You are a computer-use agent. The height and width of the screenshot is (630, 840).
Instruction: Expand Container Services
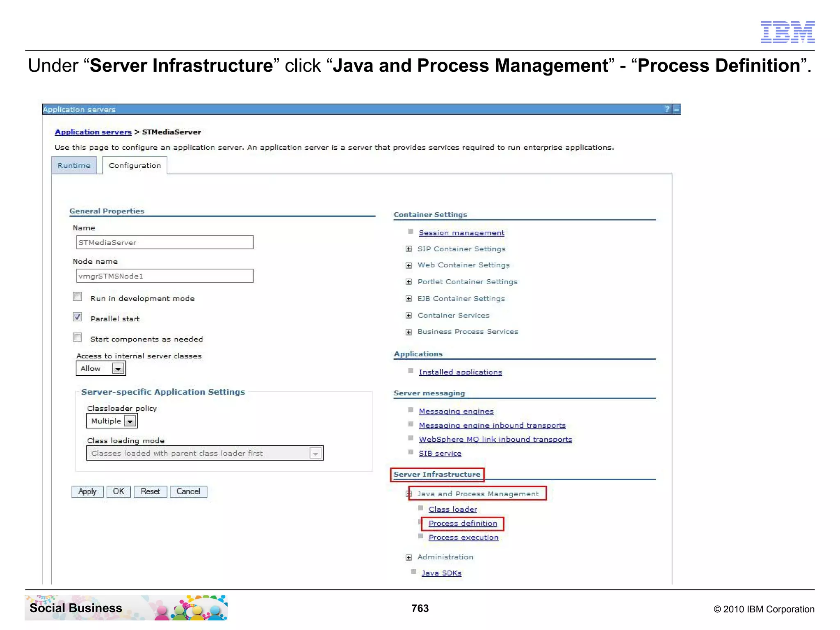tap(409, 315)
